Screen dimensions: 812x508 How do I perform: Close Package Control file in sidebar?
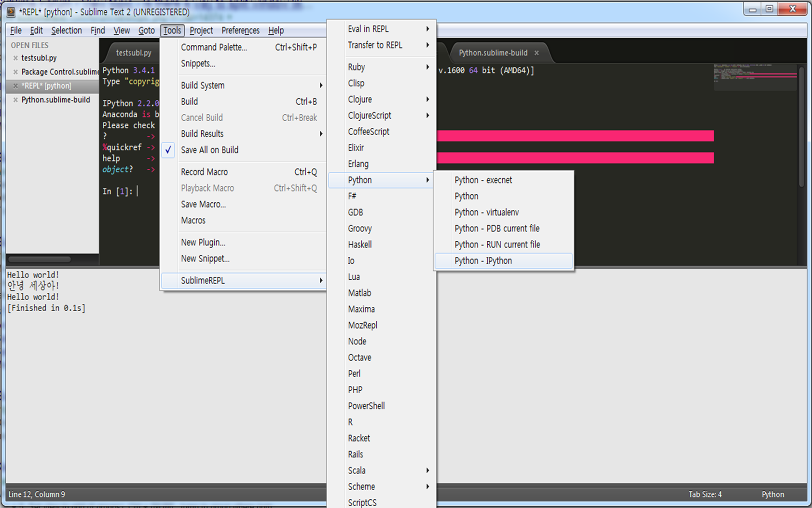[x=15, y=72]
